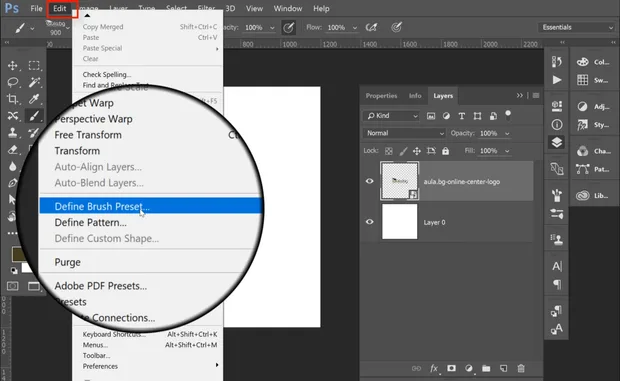Toggle layer filtering on/off switch
Screen dimensions: 620x381
tap(508, 115)
